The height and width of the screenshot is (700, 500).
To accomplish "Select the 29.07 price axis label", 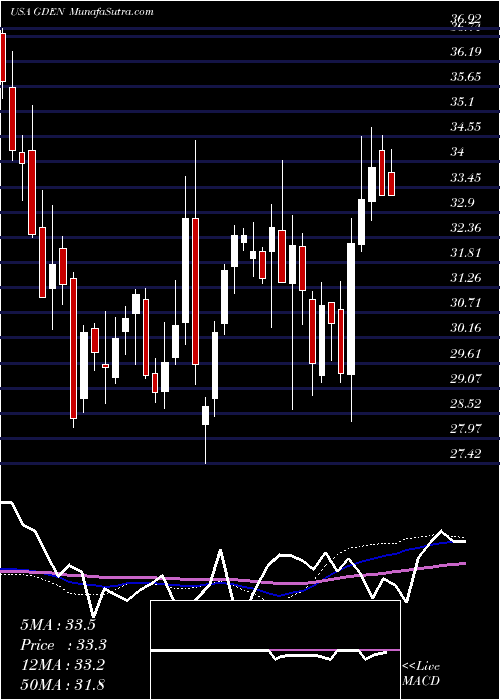I will (x=466, y=379).
